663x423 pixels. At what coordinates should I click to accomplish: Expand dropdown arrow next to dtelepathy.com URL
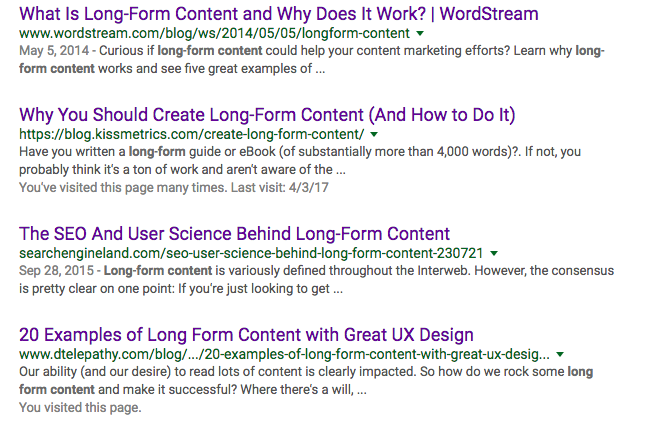(560, 354)
